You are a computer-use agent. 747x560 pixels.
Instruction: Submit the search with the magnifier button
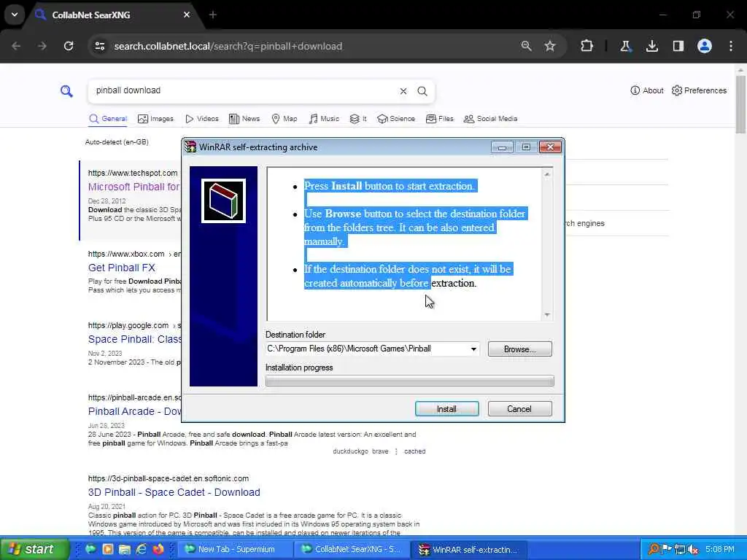click(422, 91)
